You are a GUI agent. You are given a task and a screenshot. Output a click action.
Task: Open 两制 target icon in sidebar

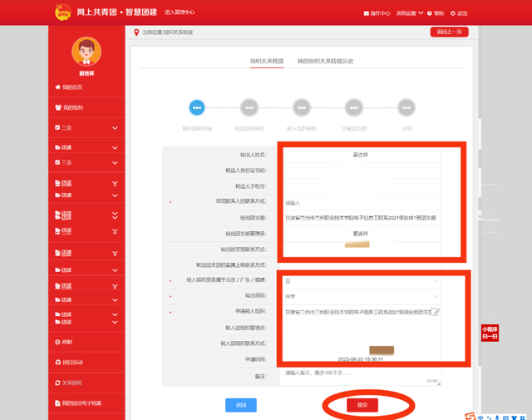[x=57, y=342]
